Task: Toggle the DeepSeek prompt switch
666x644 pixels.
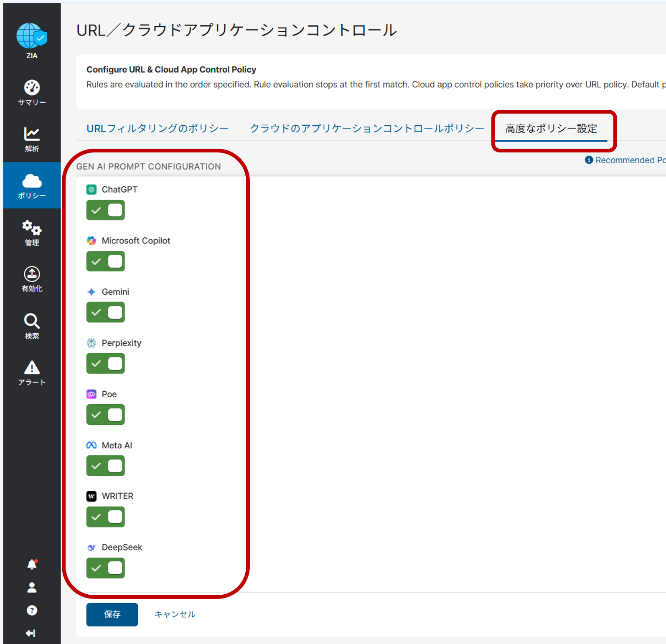Action: tap(105, 568)
